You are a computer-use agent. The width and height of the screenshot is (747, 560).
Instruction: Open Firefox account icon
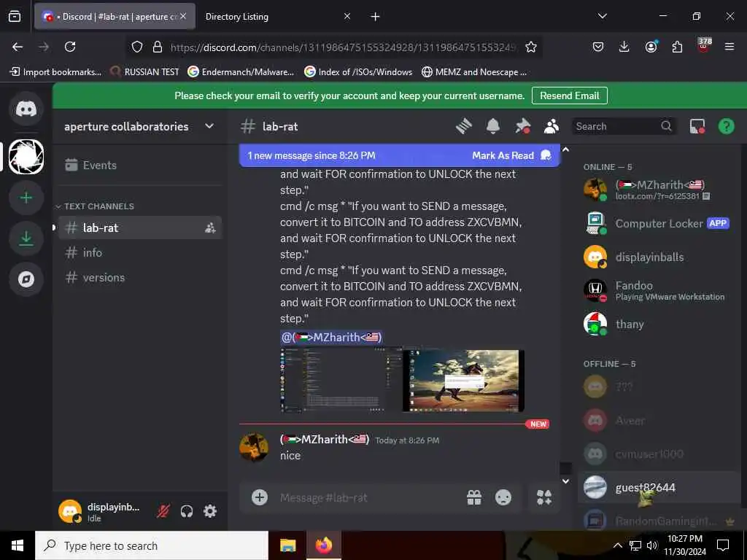point(651,47)
